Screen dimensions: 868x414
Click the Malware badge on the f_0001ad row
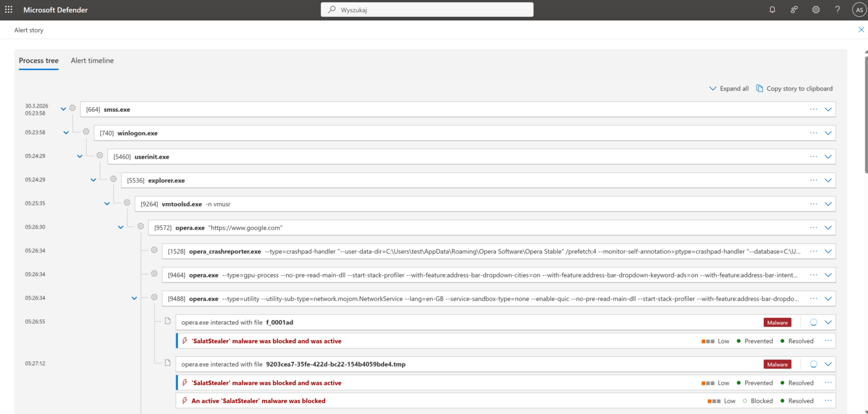(777, 322)
